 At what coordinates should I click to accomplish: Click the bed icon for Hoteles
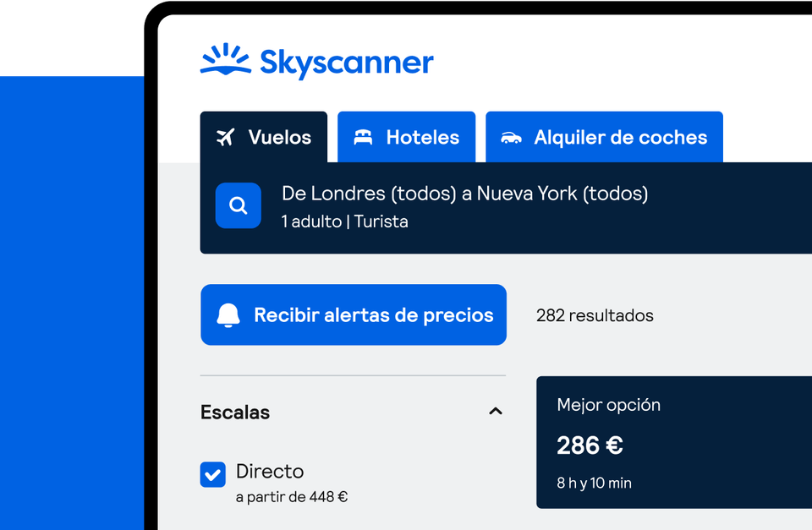click(363, 137)
